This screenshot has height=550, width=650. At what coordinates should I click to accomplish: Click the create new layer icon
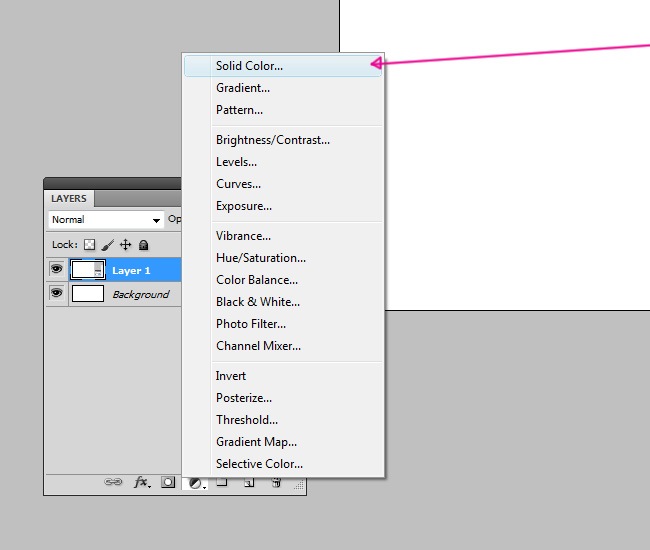249,482
